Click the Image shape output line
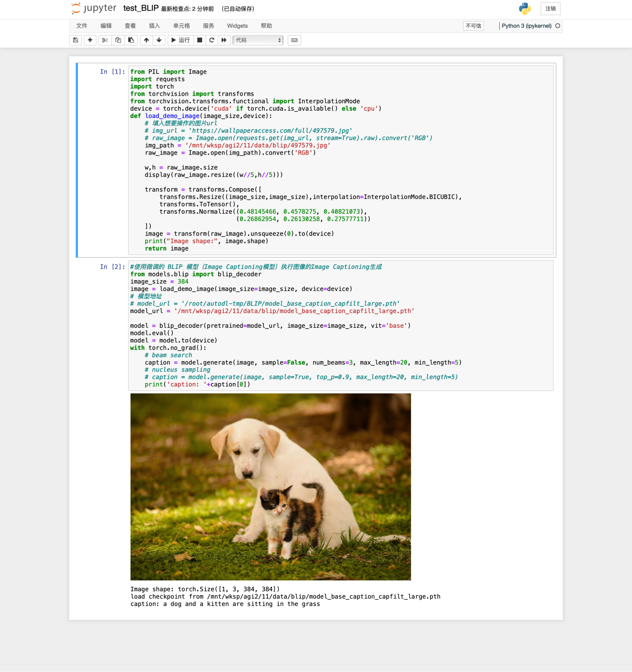 (205, 589)
